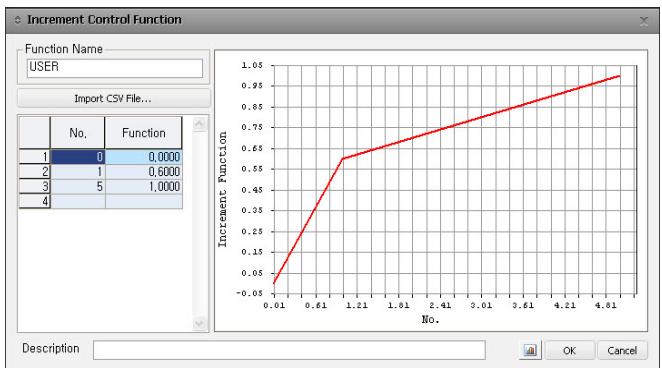Select row header 2 in the table

click(x=35, y=171)
